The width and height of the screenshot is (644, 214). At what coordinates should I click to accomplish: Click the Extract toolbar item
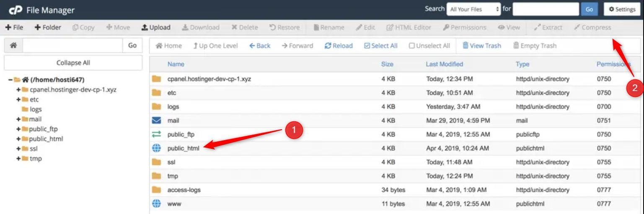(548, 27)
